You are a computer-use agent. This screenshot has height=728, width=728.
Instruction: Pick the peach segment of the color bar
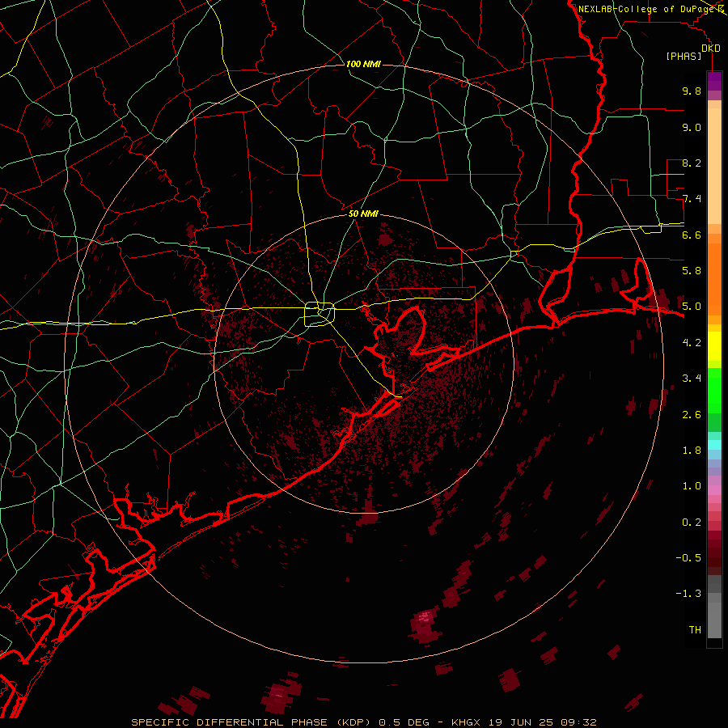pos(714,166)
